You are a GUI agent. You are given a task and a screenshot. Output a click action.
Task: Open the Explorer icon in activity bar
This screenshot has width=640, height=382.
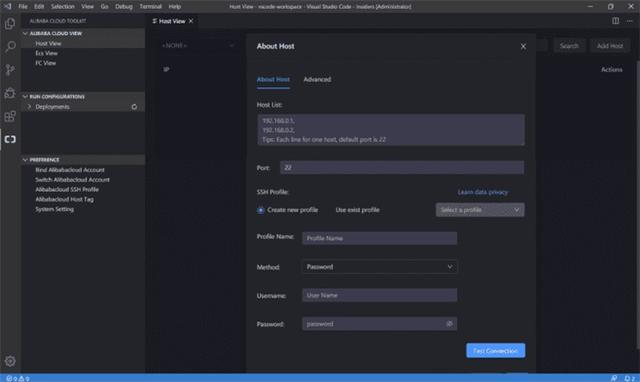pos(10,24)
